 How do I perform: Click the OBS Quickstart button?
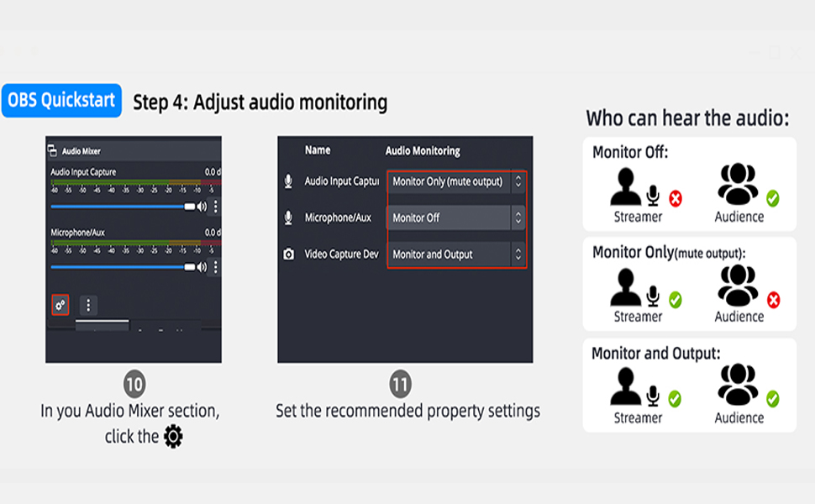coord(61,100)
